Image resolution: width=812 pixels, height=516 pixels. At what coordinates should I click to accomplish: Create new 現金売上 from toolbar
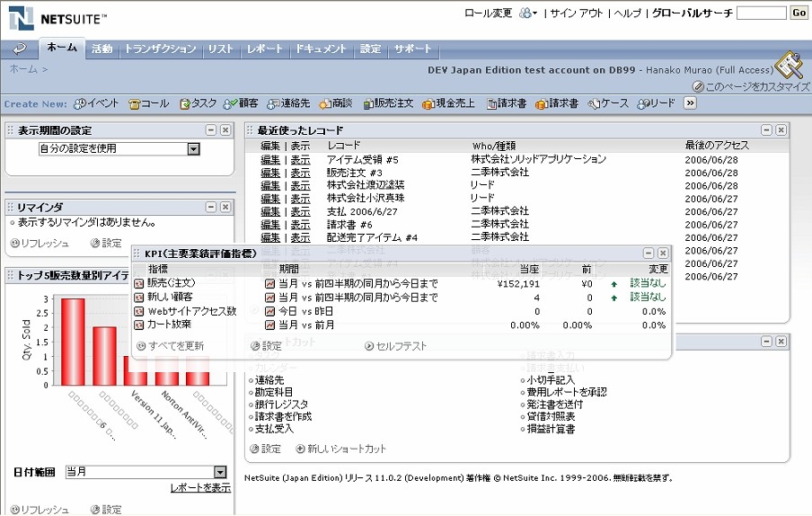(x=448, y=103)
